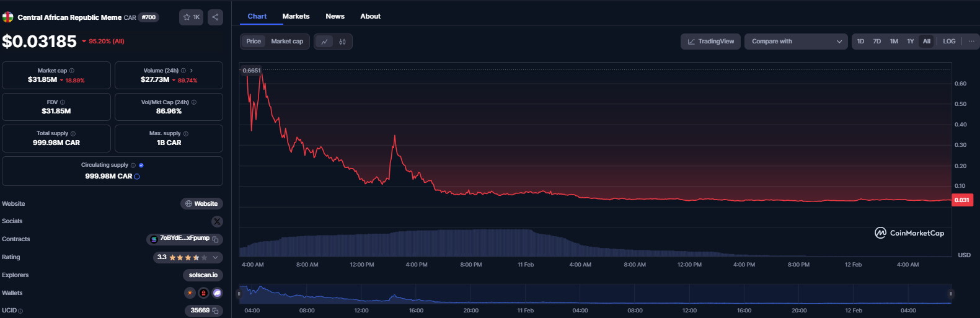Open the X social profile icon
Viewport: 980px width, 318px height.
[x=217, y=221]
